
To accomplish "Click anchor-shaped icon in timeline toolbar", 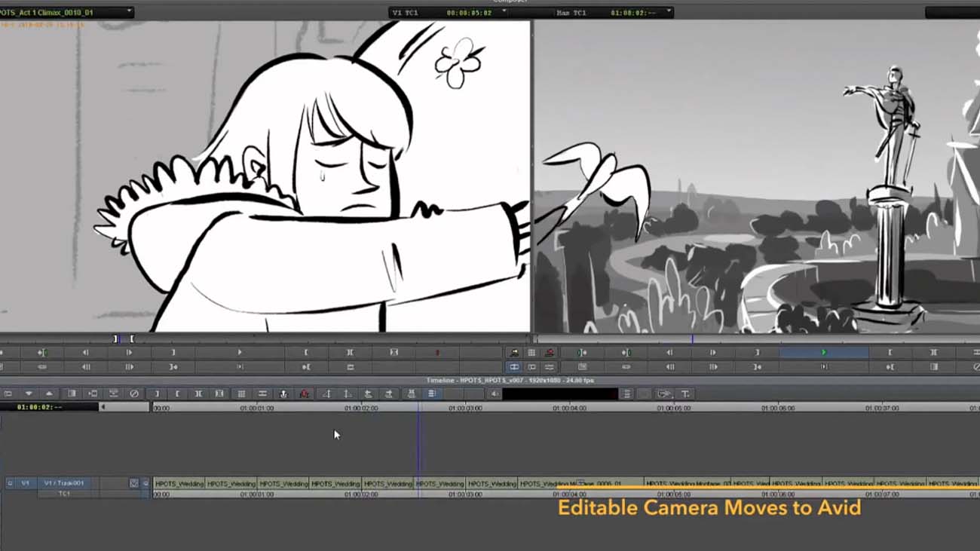I will coord(283,393).
